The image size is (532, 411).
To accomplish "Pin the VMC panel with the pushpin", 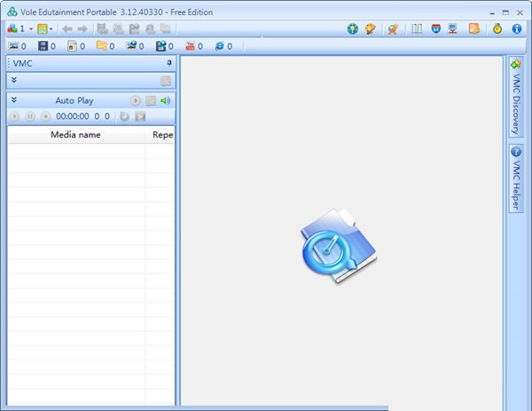I will pos(169,63).
